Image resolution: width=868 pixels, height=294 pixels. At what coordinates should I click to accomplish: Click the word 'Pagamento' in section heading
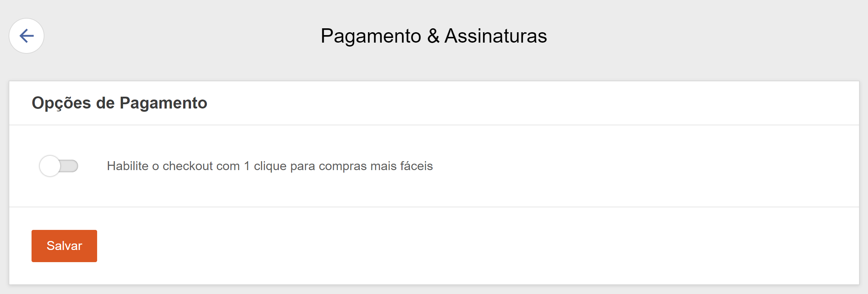(163, 103)
